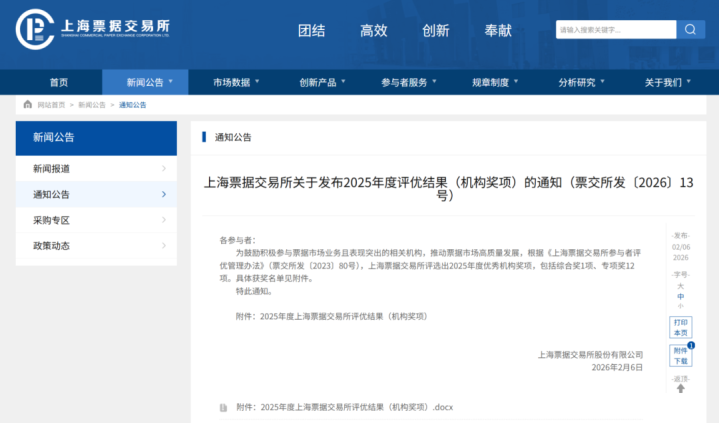
Task: Set font size to 小
Action: coord(680,306)
